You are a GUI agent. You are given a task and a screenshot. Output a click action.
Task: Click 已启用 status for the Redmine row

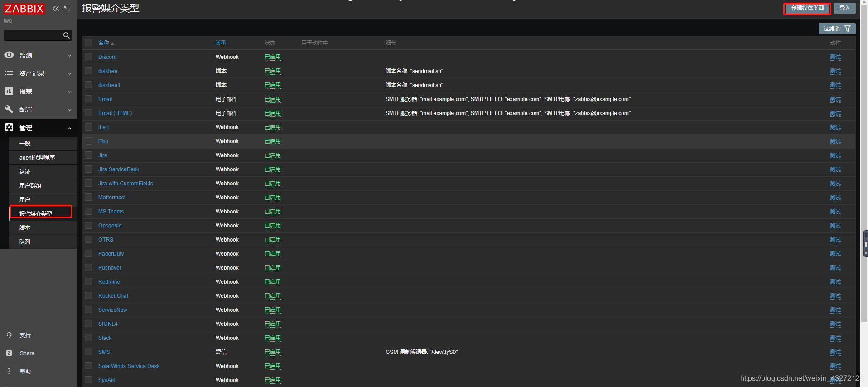tap(273, 282)
